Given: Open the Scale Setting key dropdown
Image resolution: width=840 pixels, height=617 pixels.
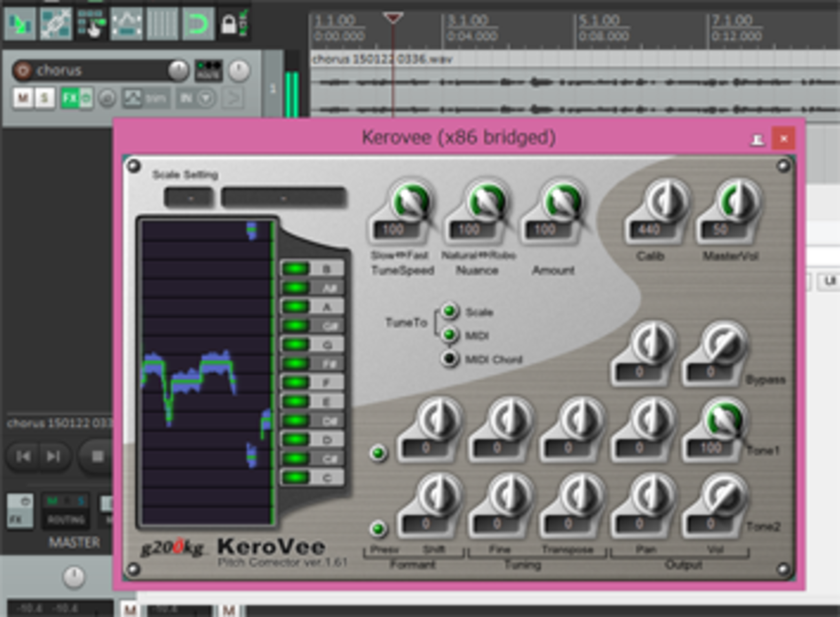Looking at the screenshot, I should click(189, 198).
